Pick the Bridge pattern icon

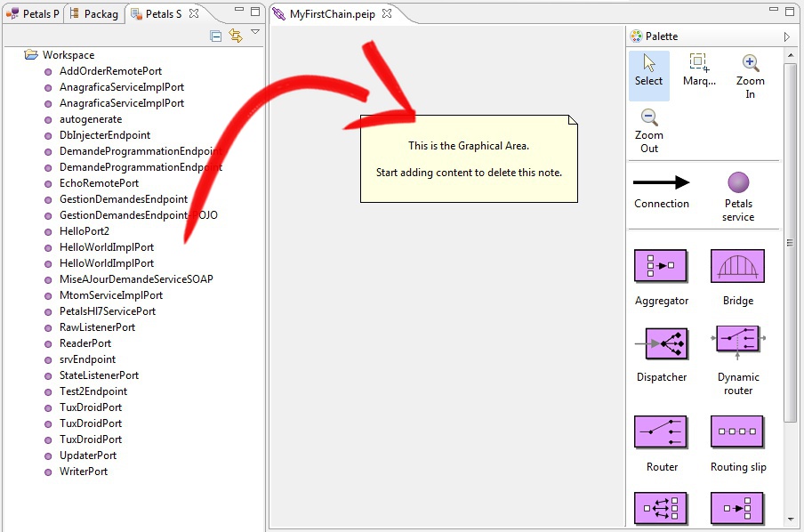click(737, 266)
